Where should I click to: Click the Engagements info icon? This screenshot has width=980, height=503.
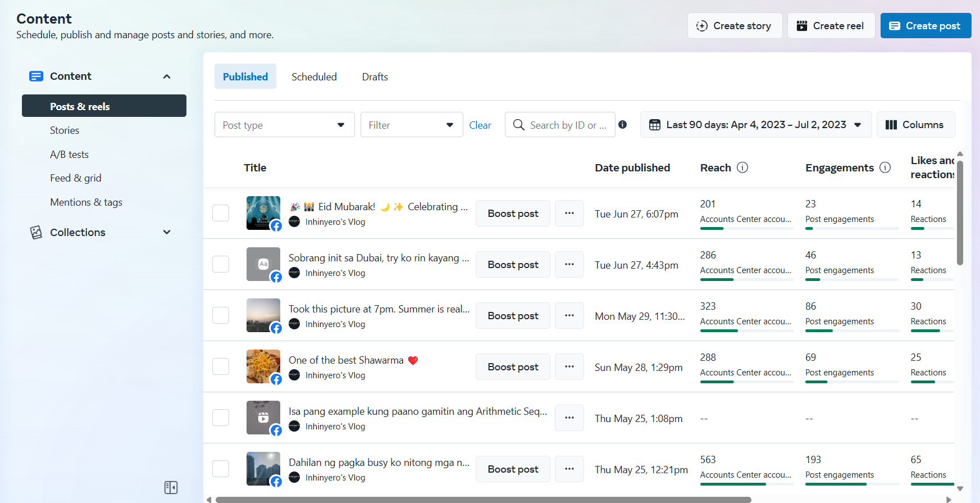pos(885,167)
